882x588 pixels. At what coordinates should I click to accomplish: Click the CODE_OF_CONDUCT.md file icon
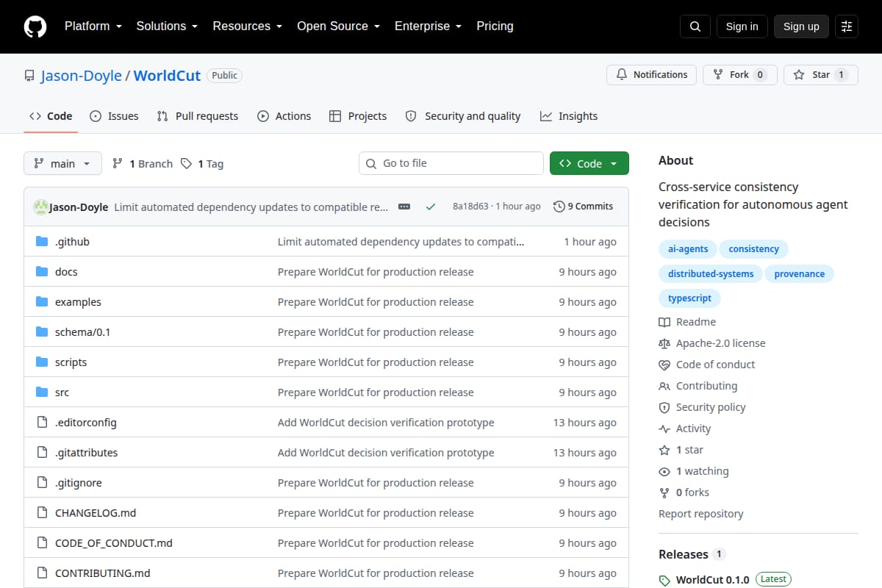click(42, 542)
